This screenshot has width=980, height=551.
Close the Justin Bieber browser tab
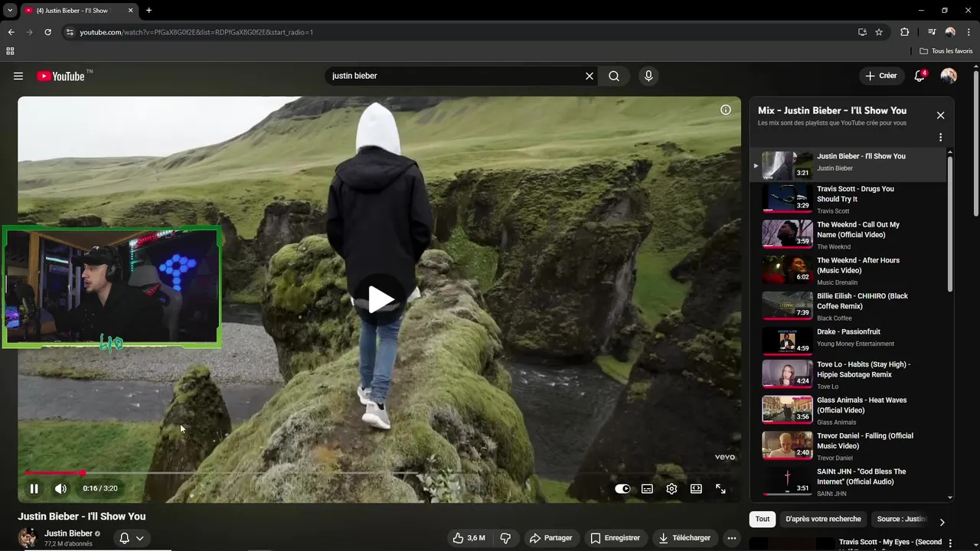coord(130,11)
